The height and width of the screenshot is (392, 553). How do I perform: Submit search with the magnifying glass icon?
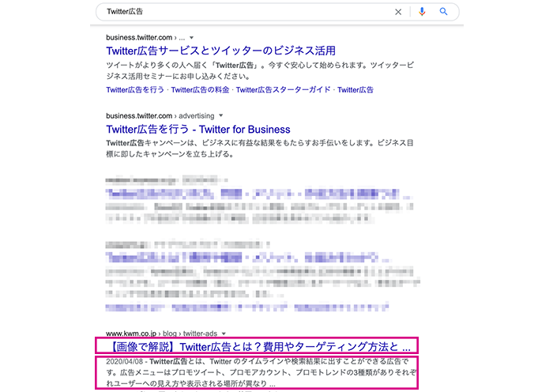tap(443, 12)
